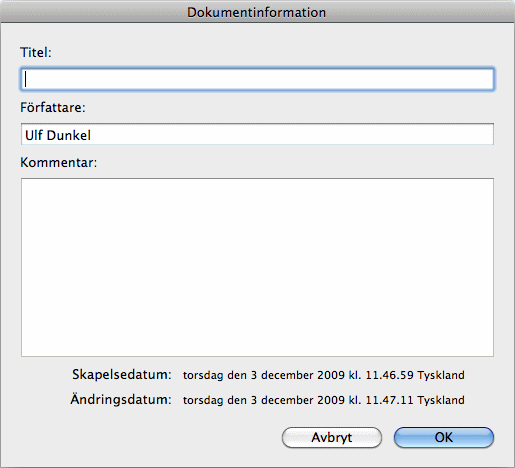Place cursor in the Kommentar text area
515x468 pixels.
(257, 267)
